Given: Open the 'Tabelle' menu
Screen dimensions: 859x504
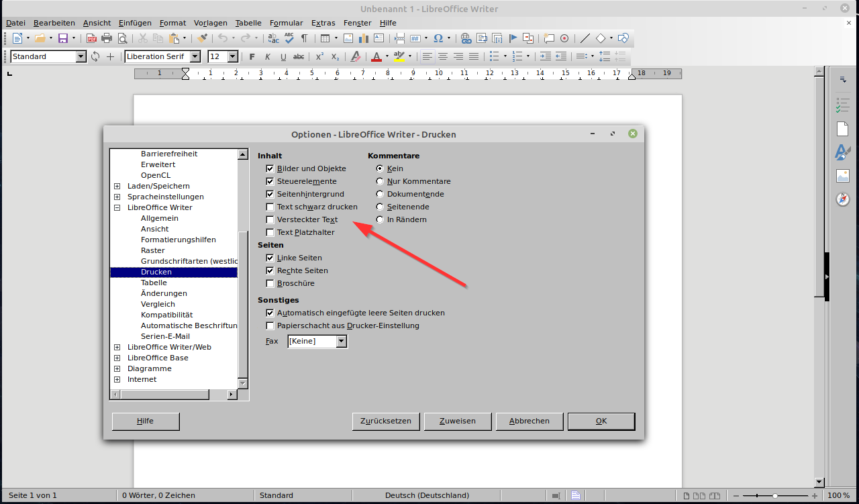Looking at the screenshot, I should point(248,23).
